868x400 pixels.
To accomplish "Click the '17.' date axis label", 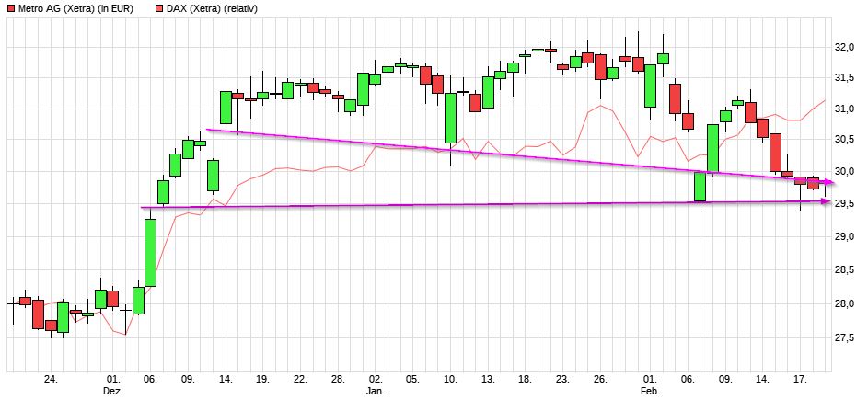I will (800, 380).
